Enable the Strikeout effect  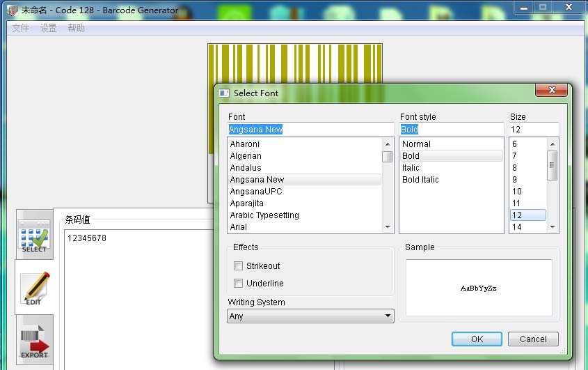click(x=238, y=266)
